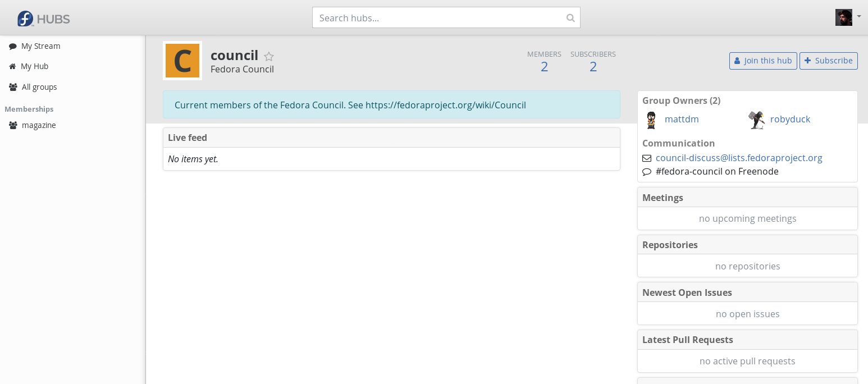
Task: Click Join this hub button
Action: click(763, 61)
